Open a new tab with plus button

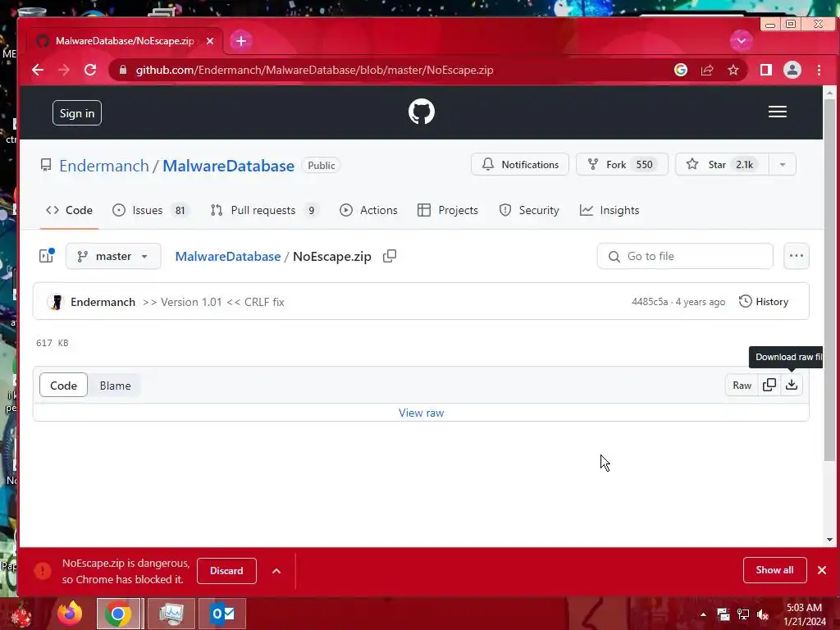(x=241, y=41)
